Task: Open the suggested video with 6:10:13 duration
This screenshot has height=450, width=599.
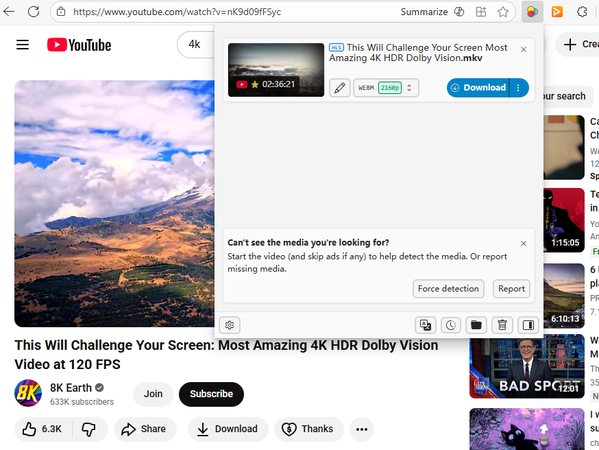Action: point(564,296)
